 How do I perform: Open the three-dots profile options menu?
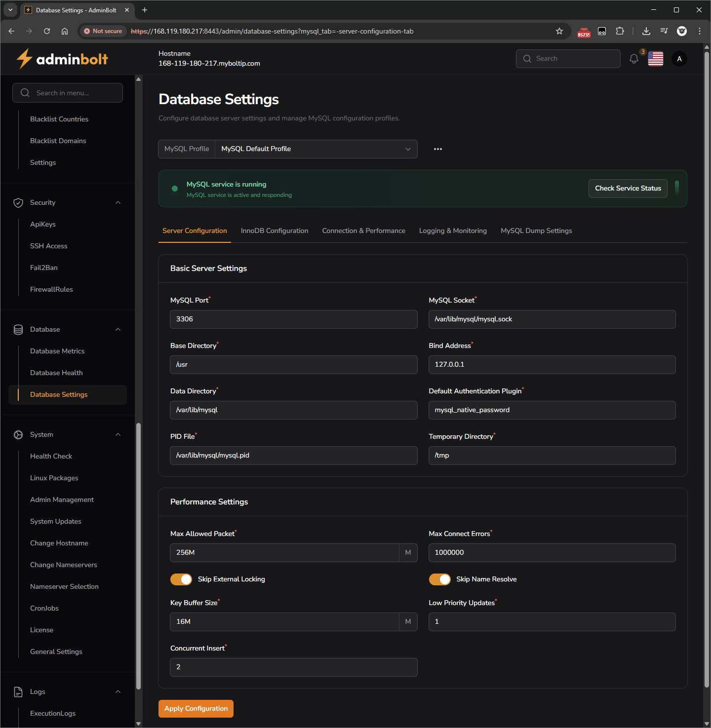(x=437, y=149)
